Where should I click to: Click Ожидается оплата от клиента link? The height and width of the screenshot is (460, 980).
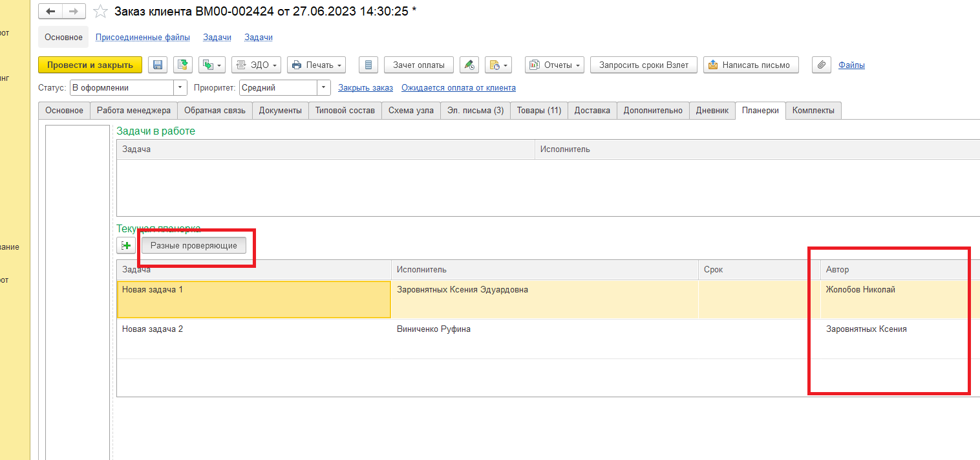(458, 87)
